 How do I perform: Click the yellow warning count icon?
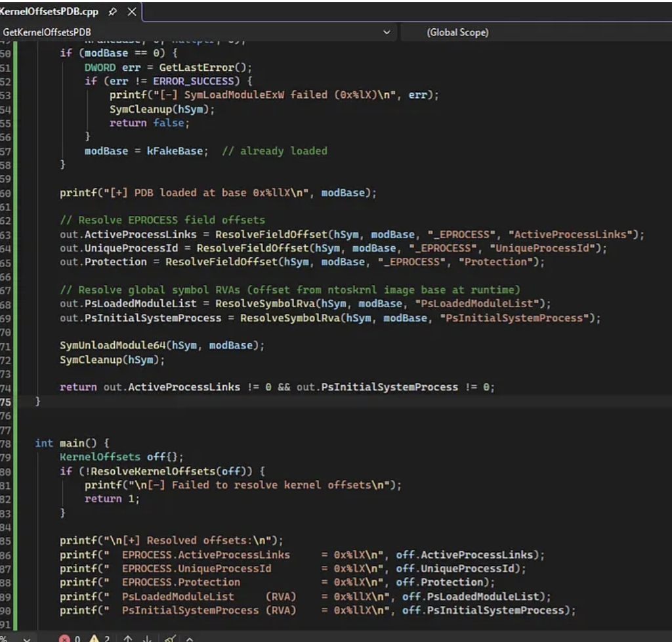[94, 639]
